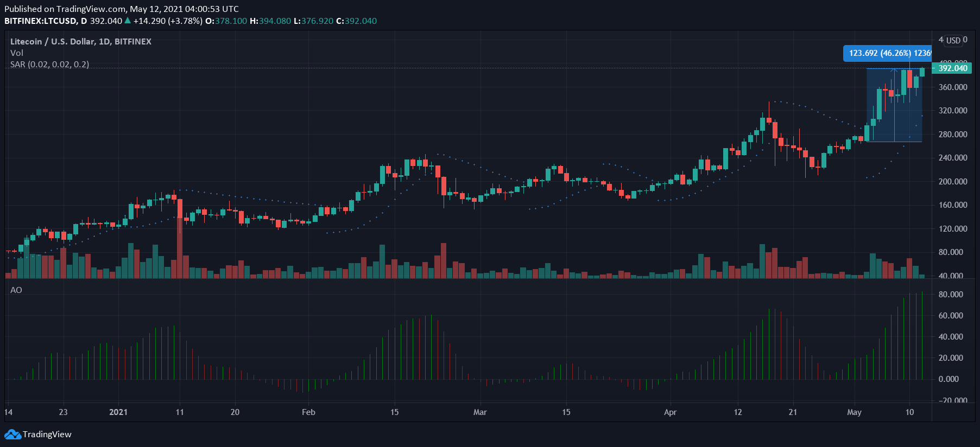Select the 'Litecoin / U.S. Dollar, 1D, BITFINEX' title
This screenshot has height=447, width=980.
click(81, 42)
